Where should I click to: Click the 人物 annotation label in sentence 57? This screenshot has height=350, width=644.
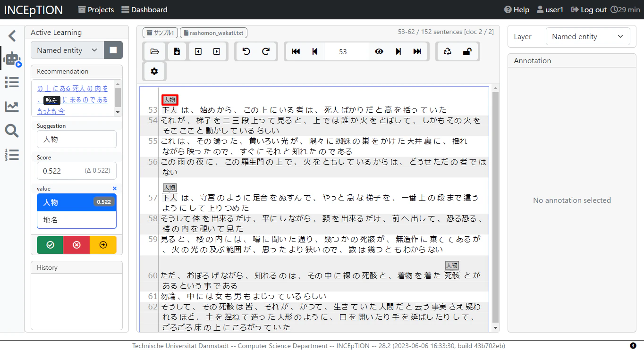click(169, 187)
